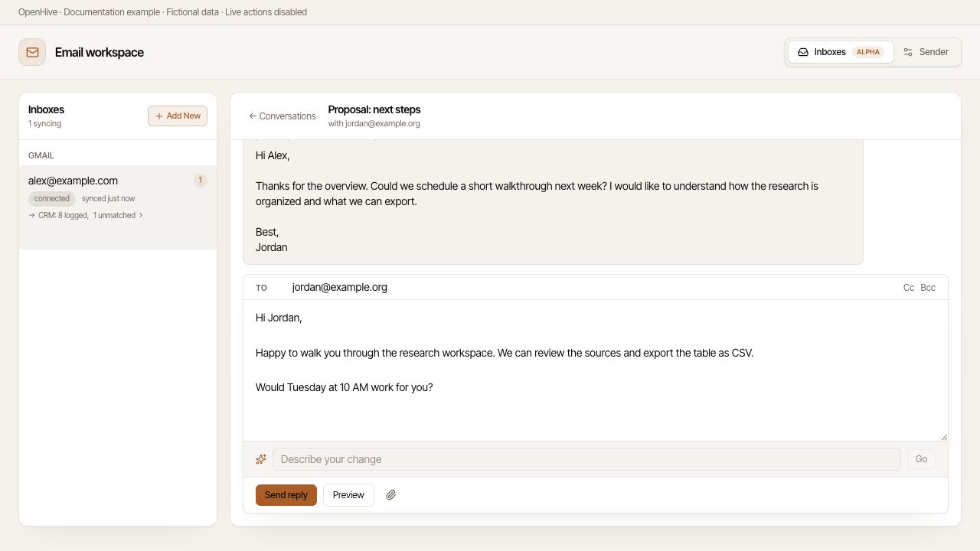
Task: Select the alex@example.com inbox
Action: point(118,207)
